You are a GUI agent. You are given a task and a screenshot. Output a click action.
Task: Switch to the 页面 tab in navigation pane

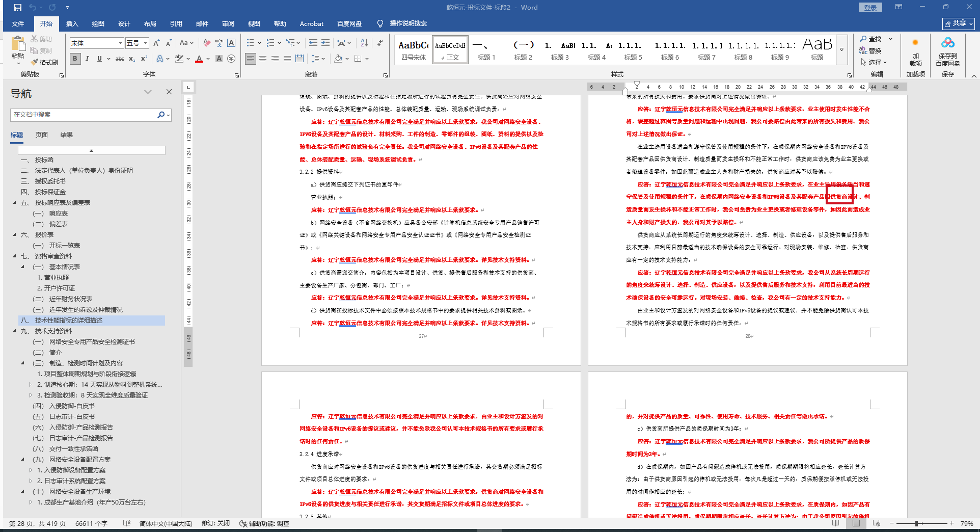click(x=42, y=135)
